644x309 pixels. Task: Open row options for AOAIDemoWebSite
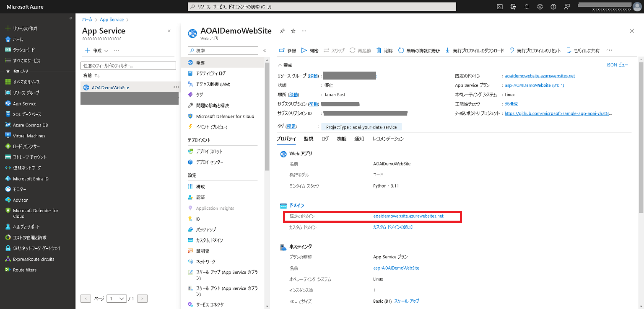tap(176, 87)
